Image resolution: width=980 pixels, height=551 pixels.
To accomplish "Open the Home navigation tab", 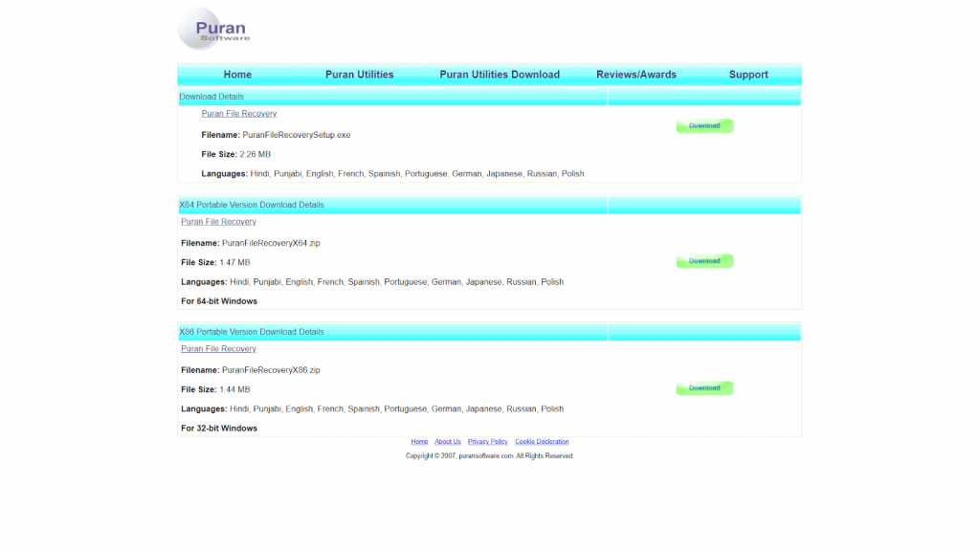I will 237,75.
